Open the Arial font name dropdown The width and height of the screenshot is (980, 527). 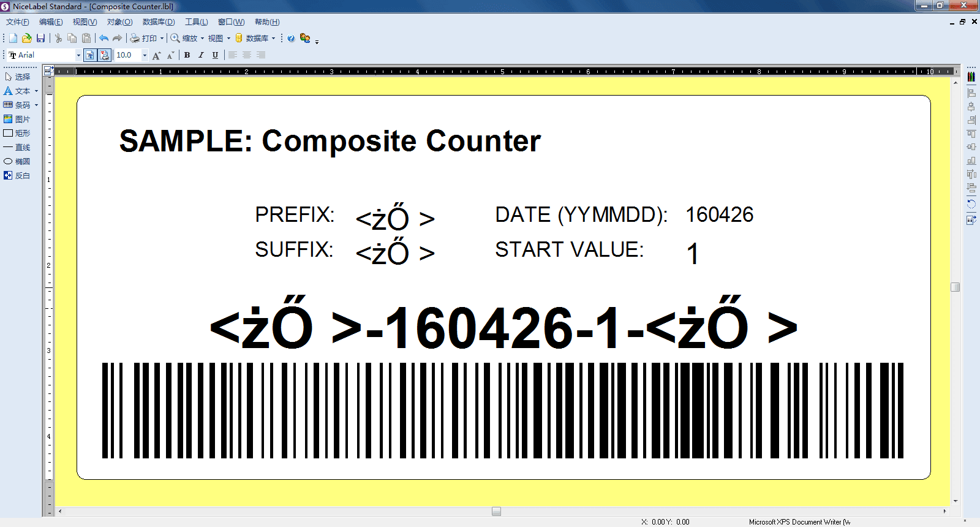point(78,55)
